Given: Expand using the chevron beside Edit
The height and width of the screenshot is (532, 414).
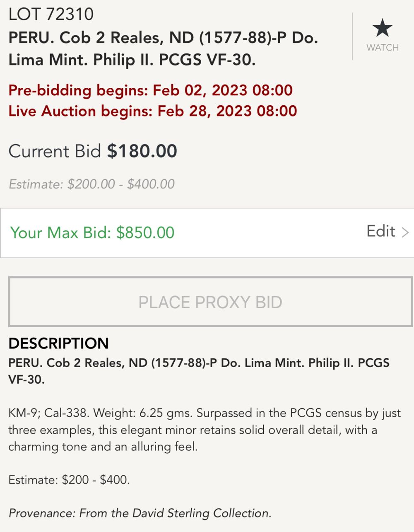Looking at the screenshot, I should (405, 232).
